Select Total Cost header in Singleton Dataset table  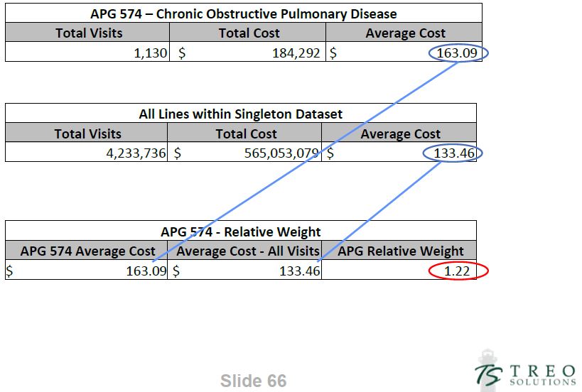click(x=246, y=134)
